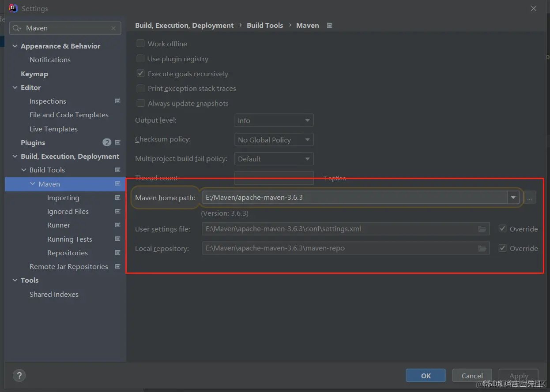Click project icon next to Maven breadcrumb

click(x=329, y=26)
